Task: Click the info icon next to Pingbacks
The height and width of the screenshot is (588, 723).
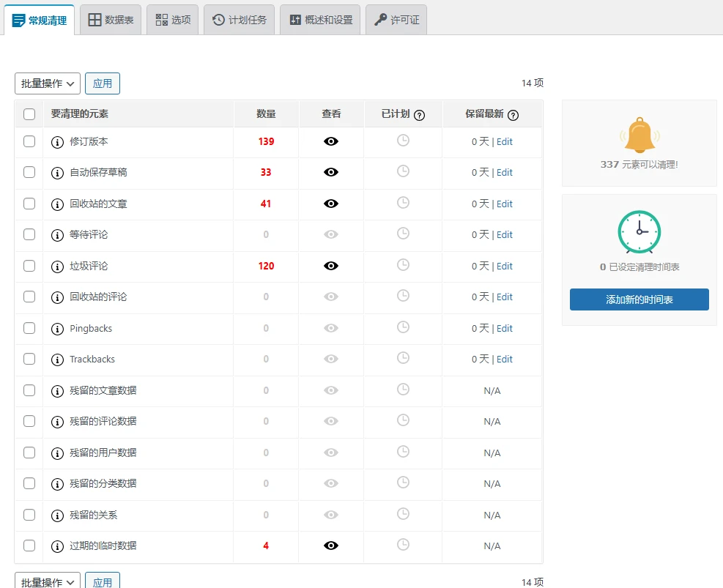Action: coord(57,328)
